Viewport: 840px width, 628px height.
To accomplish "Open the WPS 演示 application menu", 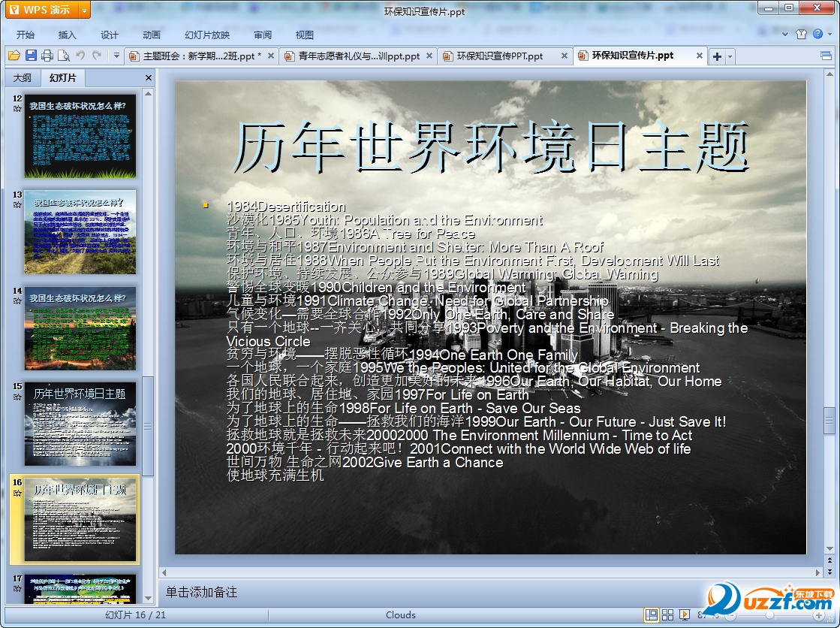I will [x=42, y=10].
